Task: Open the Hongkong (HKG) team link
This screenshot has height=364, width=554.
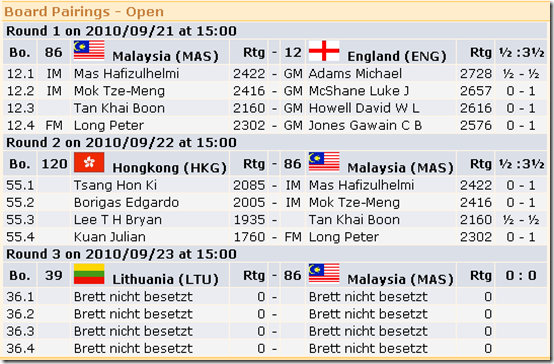Action: (x=169, y=168)
